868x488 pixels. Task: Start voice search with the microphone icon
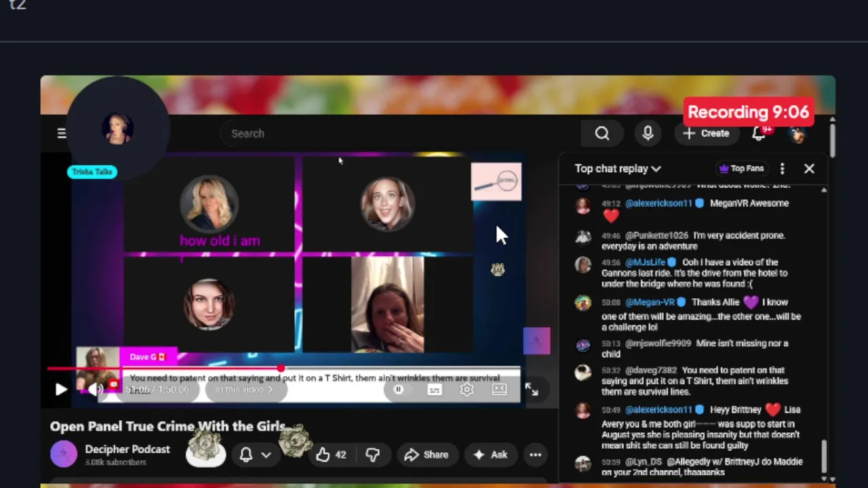coord(648,134)
